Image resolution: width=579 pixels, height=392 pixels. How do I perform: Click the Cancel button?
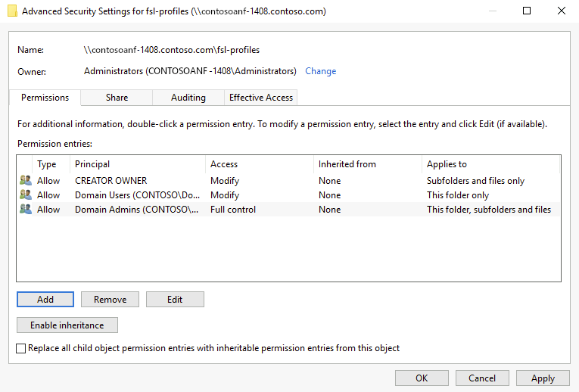[x=482, y=378]
